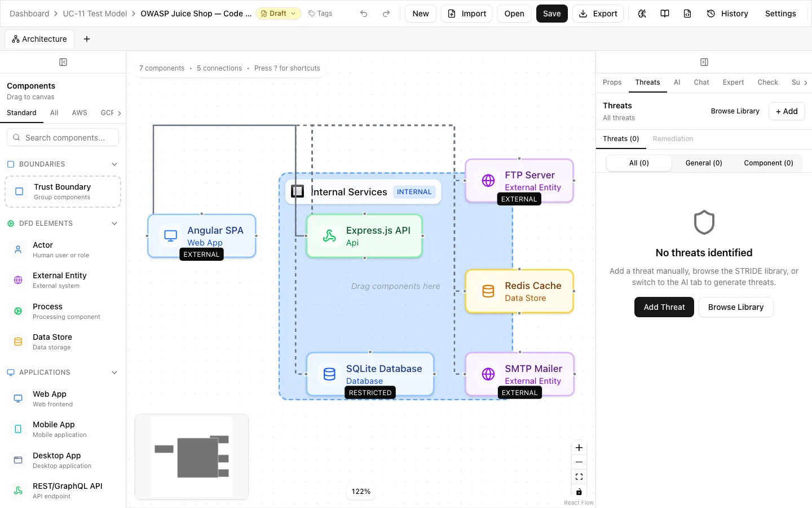Select the FTP Server globe icon
The image size is (812, 508).
(488, 181)
